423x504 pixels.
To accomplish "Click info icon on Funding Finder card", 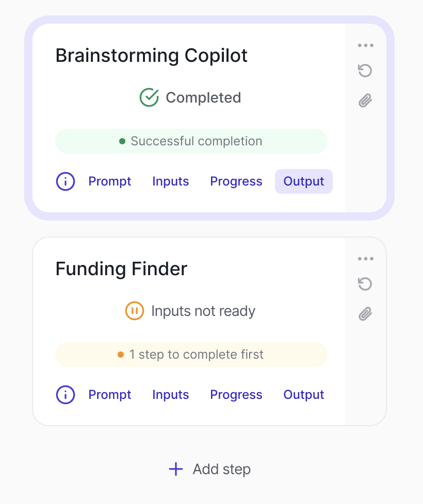I will click(x=66, y=395).
